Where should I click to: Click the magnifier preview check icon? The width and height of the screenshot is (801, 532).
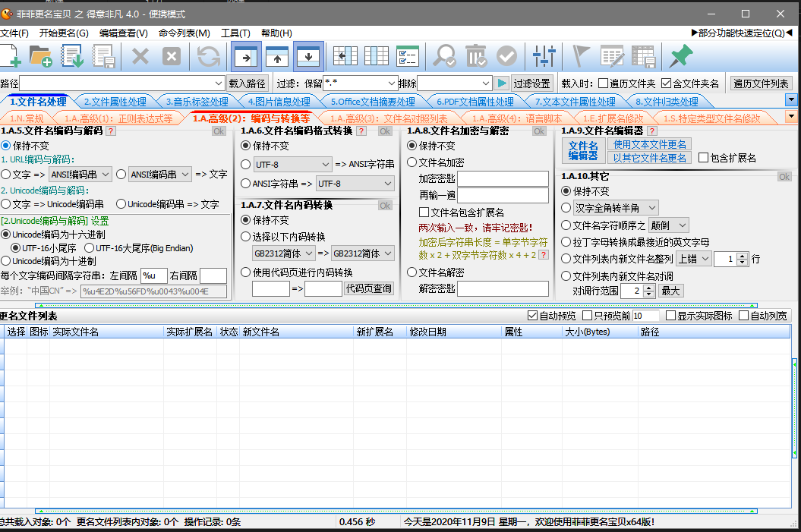pyautogui.click(x=444, y=56)
